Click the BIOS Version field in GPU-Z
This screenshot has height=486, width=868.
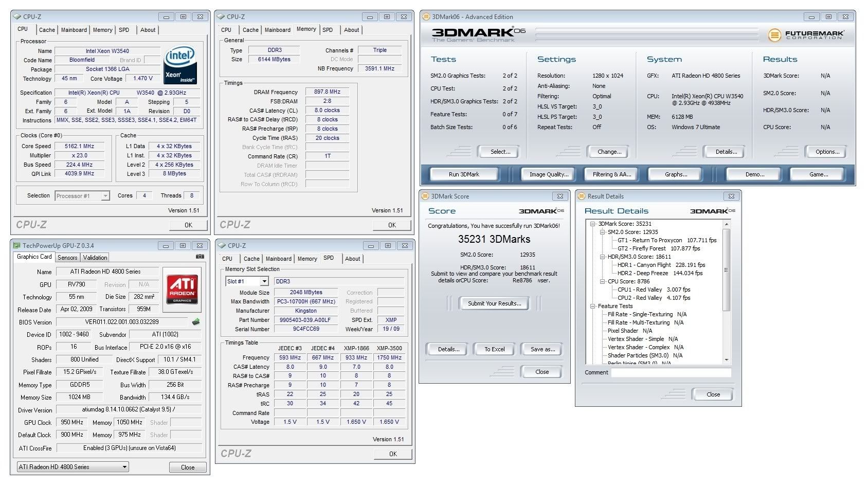[x=122, y=322]
